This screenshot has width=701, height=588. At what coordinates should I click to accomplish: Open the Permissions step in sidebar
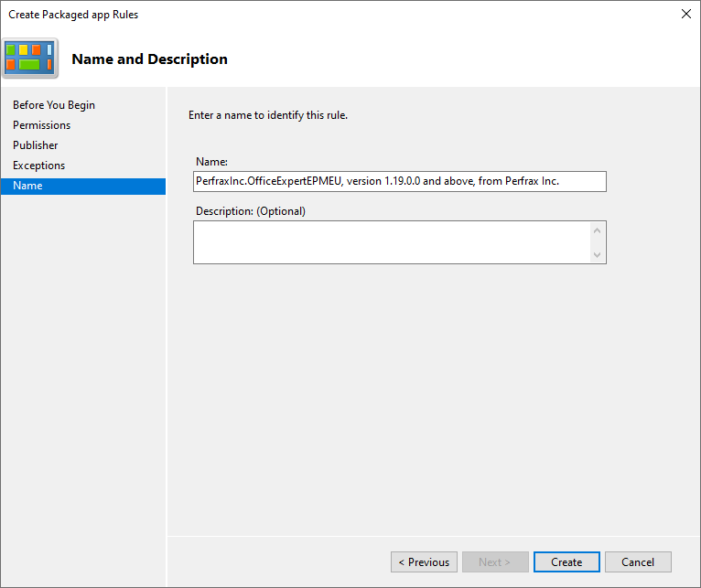coord(41,125)
